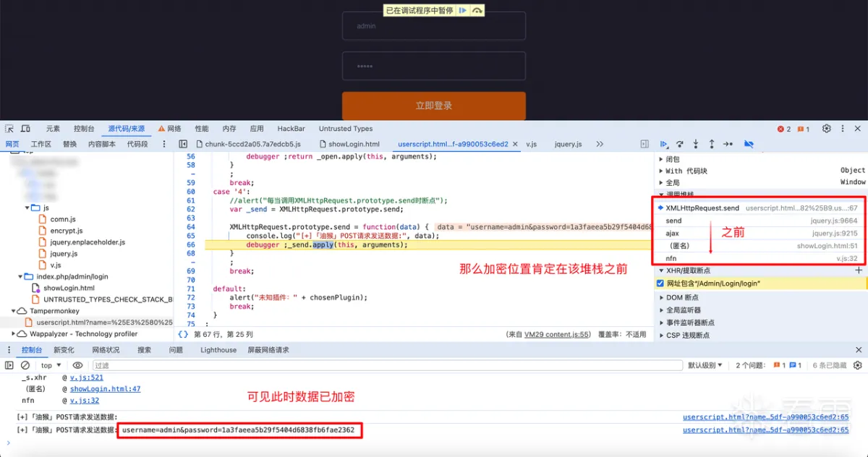The image size is (868, 457).
Task: Open VM29 content.js:55 source link
Action: tap(557, 335)
